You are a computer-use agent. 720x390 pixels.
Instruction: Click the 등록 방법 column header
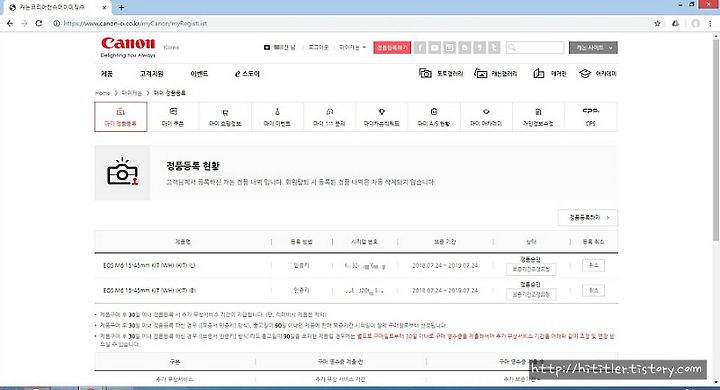pos(301,242)
